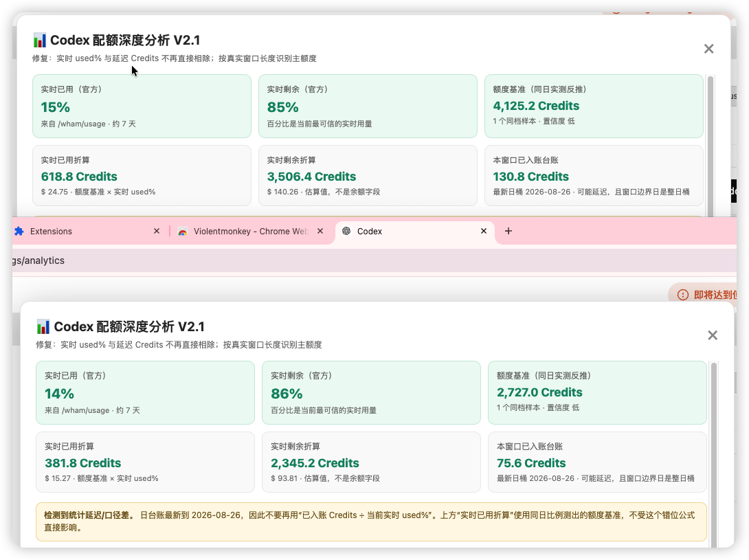The image size is (749, 560).
Task: Click 来自 /wham/usage text under 15%
Action: click(x=89, y=124)
